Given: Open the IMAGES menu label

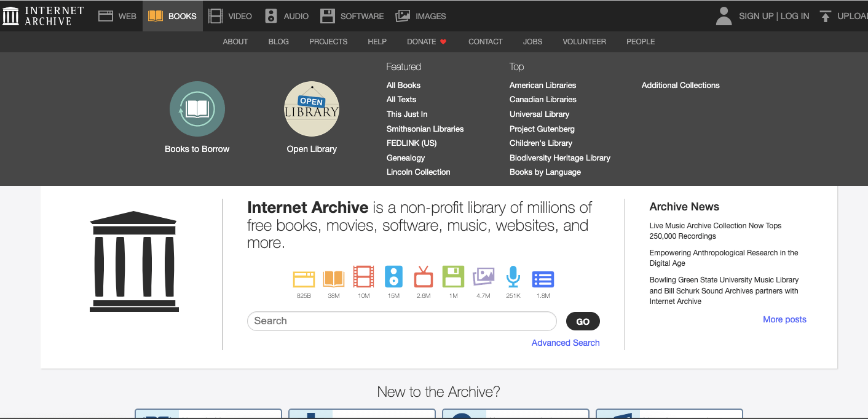Looking at the screenshot, I should (x=431, y=16).
